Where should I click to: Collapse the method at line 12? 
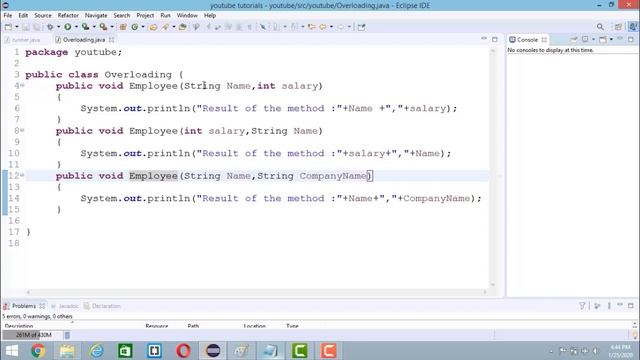coord(22,175)
